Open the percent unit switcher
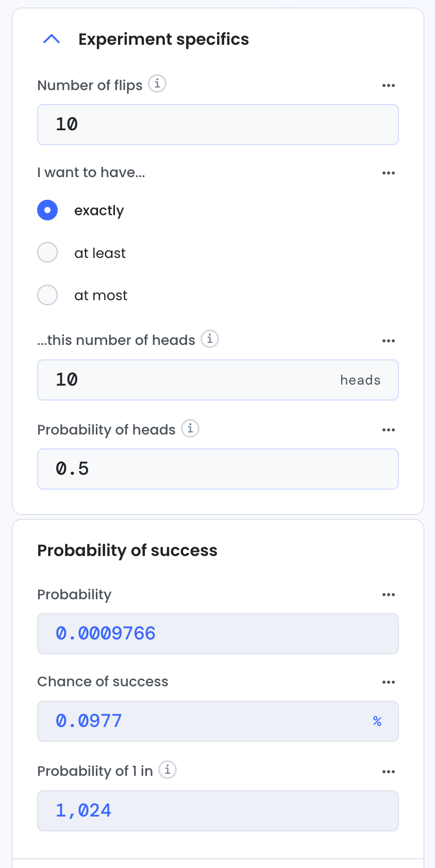This screenshot has width=435, height=868. [x=377, y=721]
